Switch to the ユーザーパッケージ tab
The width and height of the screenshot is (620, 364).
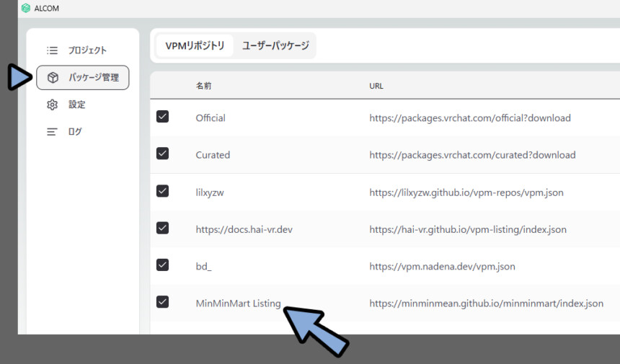(275, 46)
